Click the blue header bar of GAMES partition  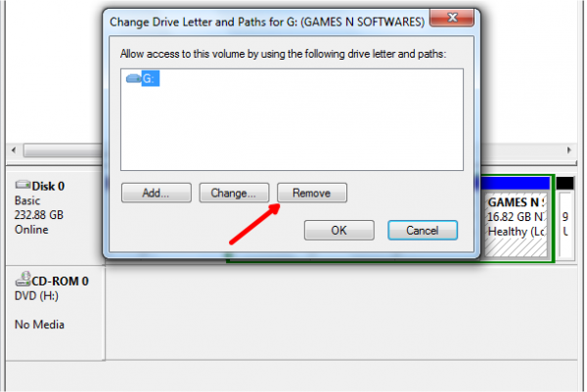coord(515,183)
